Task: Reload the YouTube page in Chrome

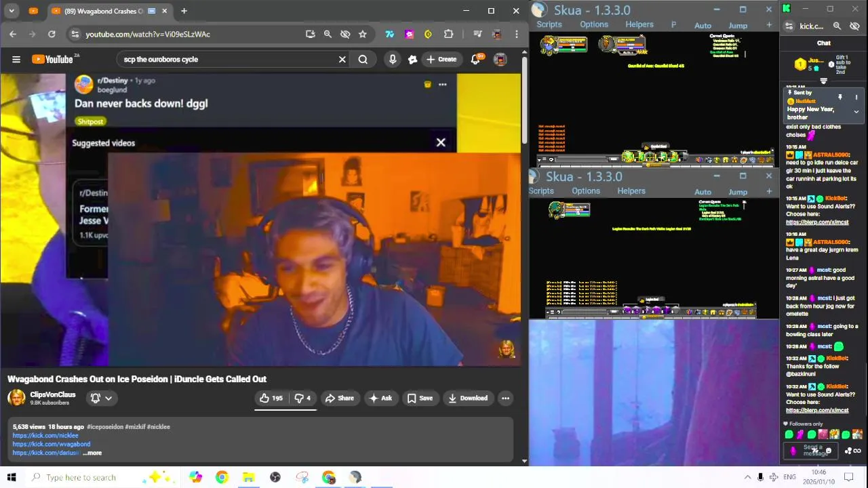Action: click(x=52, y=34)
